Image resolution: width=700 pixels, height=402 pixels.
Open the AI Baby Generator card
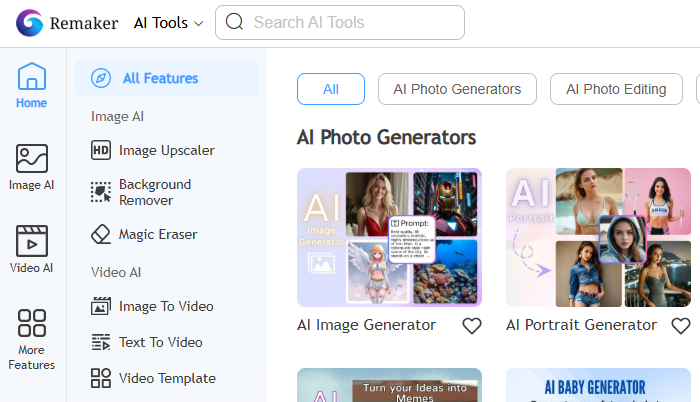click(598, 385)
